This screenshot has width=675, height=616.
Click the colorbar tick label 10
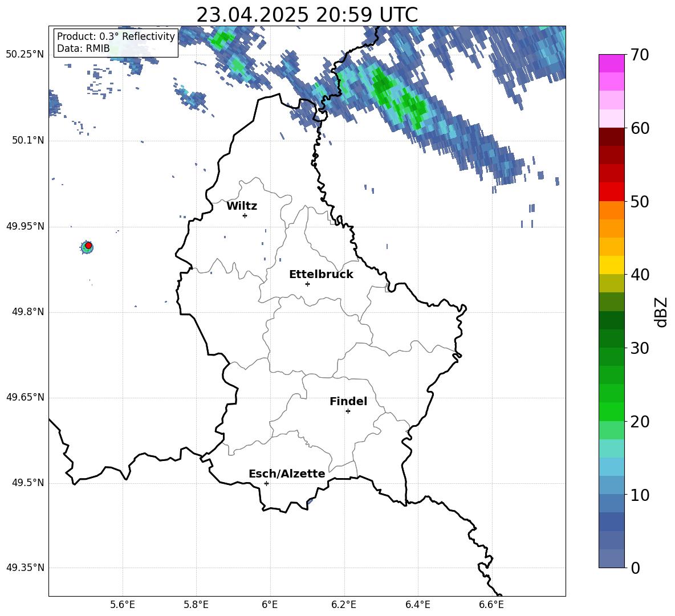pyautogui.click(x=639, y=495)
